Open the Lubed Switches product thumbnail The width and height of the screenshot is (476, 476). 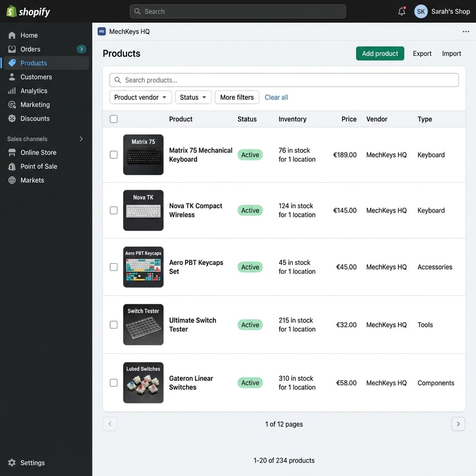click(143, 383)
